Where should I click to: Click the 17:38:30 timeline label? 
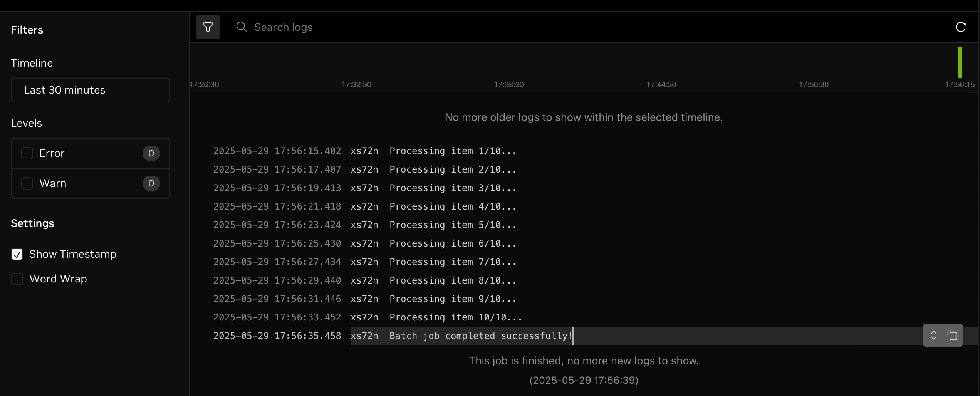tap(509, 84)
